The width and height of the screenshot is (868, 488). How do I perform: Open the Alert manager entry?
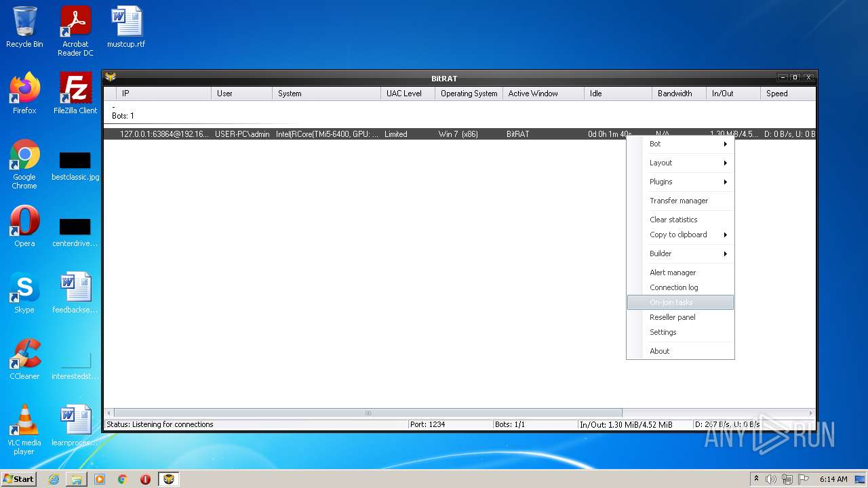tap(680, 272)
